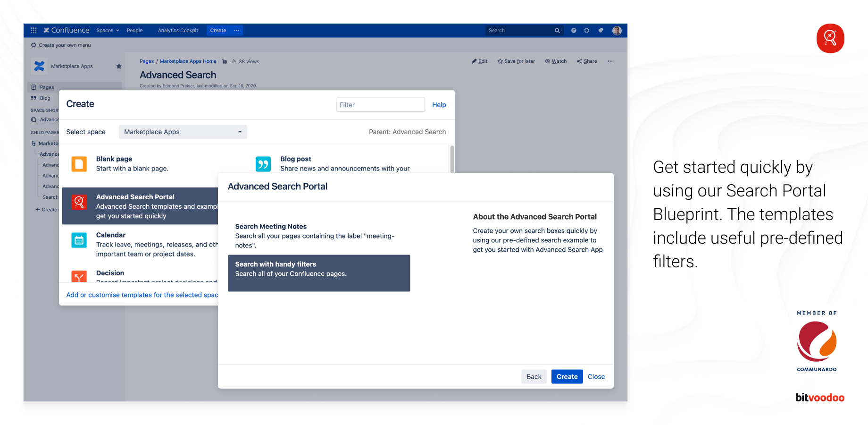The height and width of the screenshot is (425, 868).
Task: Select the Calendar template
Action: 140,244
